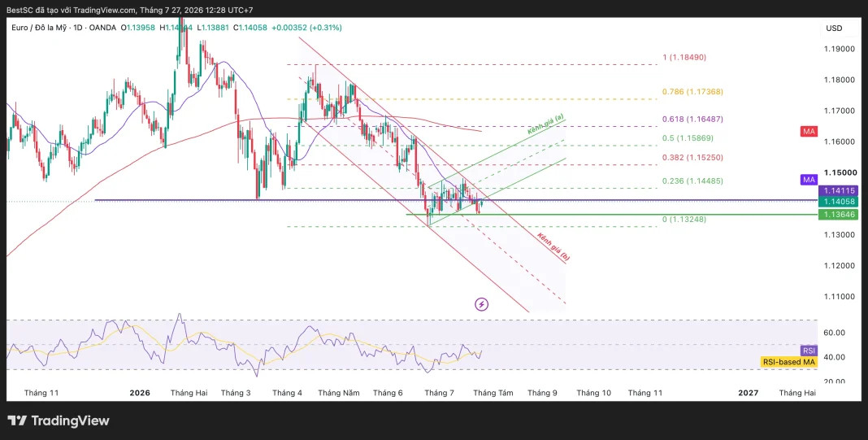Select Fibonacci 0.618 (1.16487) label

click(x=692, y=119)
